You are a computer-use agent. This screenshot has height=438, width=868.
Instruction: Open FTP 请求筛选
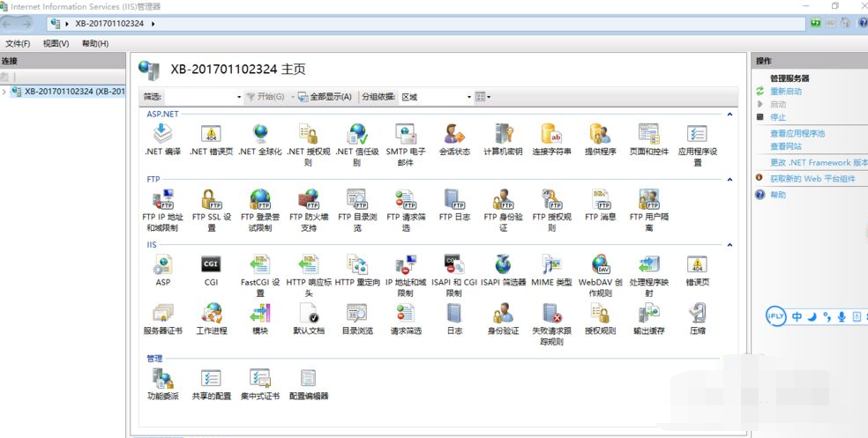[x=406, y=210]
